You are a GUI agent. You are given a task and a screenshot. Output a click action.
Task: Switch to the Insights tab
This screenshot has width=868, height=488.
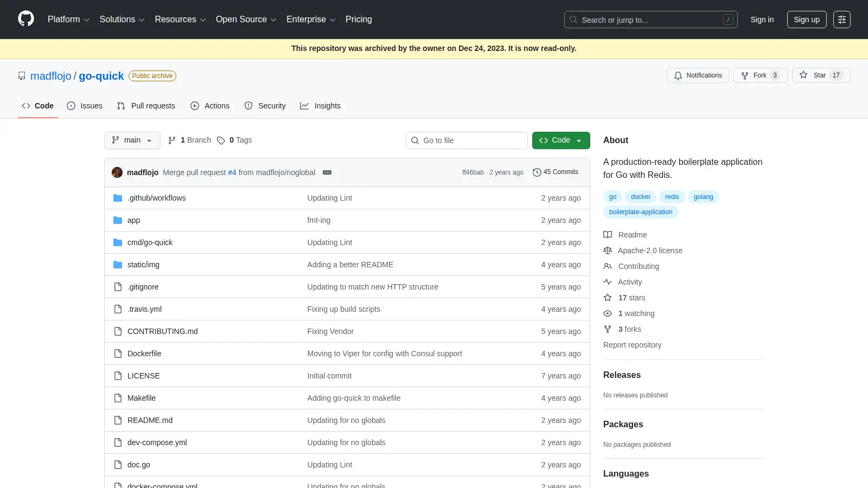(320, 106)
